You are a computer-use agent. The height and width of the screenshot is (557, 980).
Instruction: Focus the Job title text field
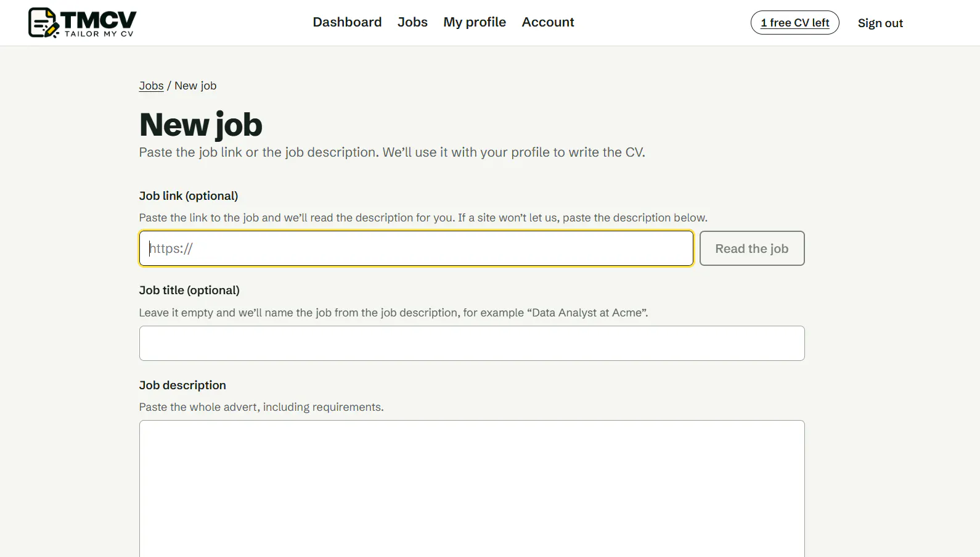tap(472, 343)
